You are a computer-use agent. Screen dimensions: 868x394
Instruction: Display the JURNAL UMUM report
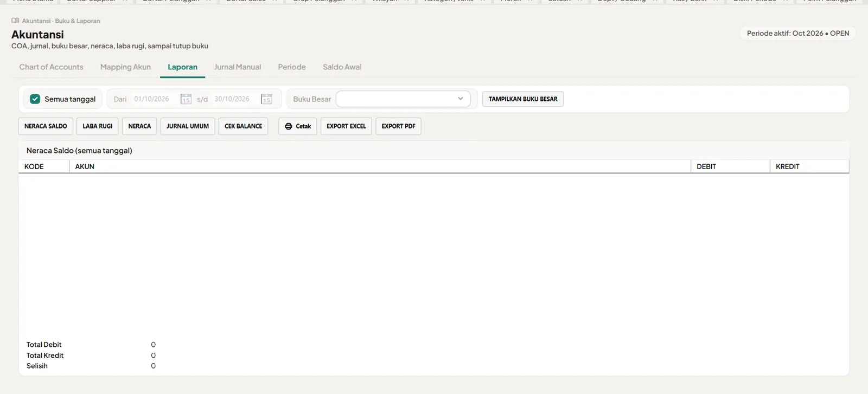[188, 126]
